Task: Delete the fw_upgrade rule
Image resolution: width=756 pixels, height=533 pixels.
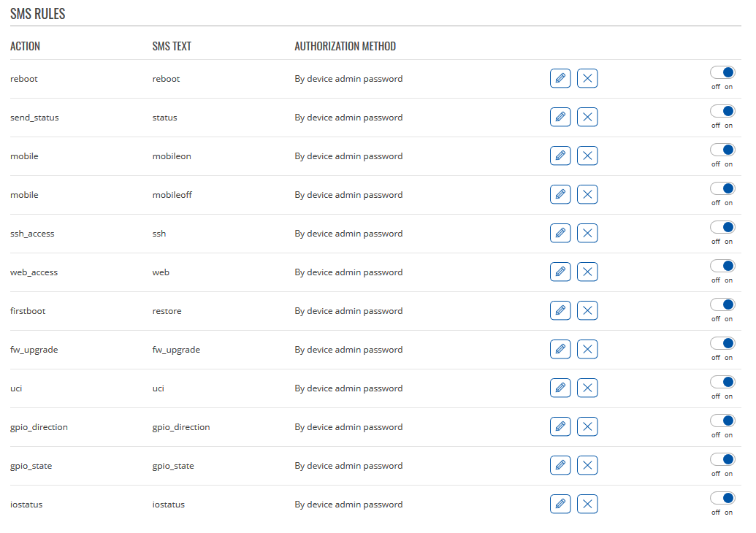Action: coord(587,349)
